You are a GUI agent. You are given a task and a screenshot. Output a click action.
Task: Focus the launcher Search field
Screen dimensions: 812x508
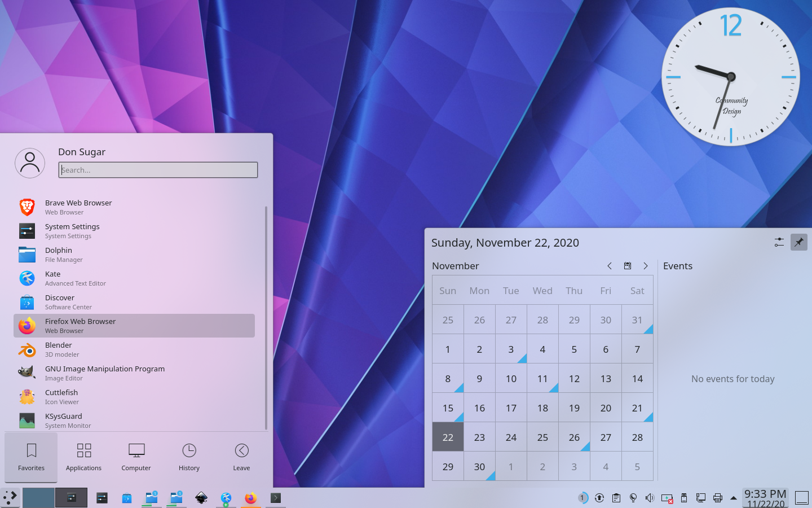(158, 170)
